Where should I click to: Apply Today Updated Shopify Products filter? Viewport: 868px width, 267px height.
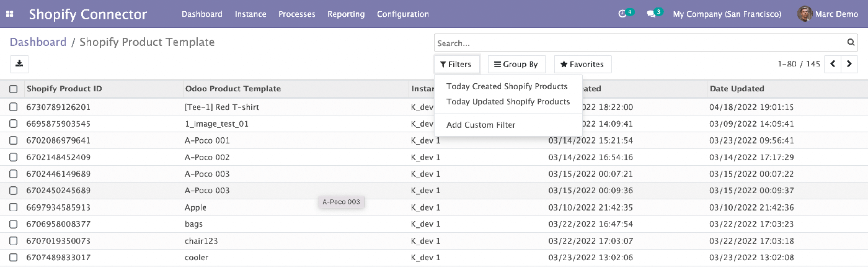508,101
